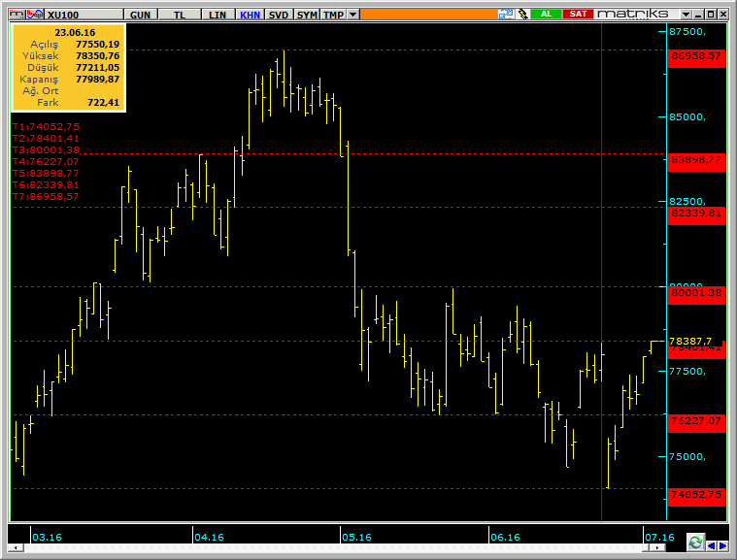Viewport: 737px width, 560px height.
Task: Select the 80001,38 price level label
Action: (695, 293)
